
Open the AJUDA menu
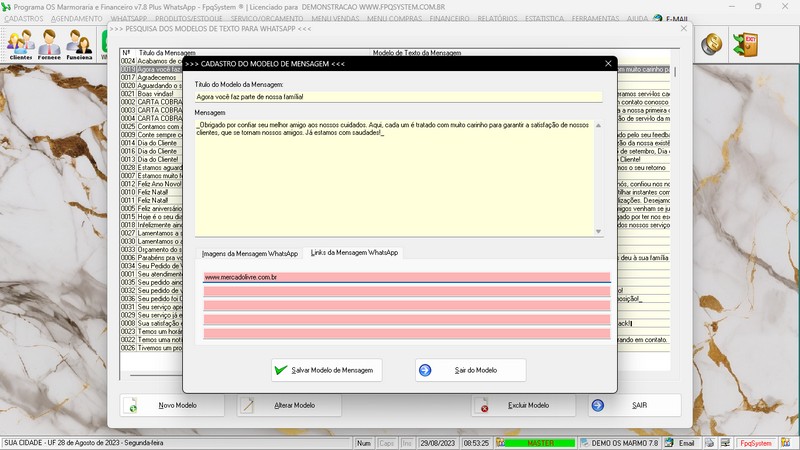pos(637,18)
